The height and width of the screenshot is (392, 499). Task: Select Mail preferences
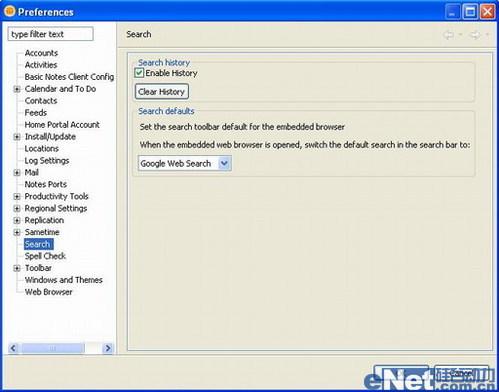tap(32, 172)
